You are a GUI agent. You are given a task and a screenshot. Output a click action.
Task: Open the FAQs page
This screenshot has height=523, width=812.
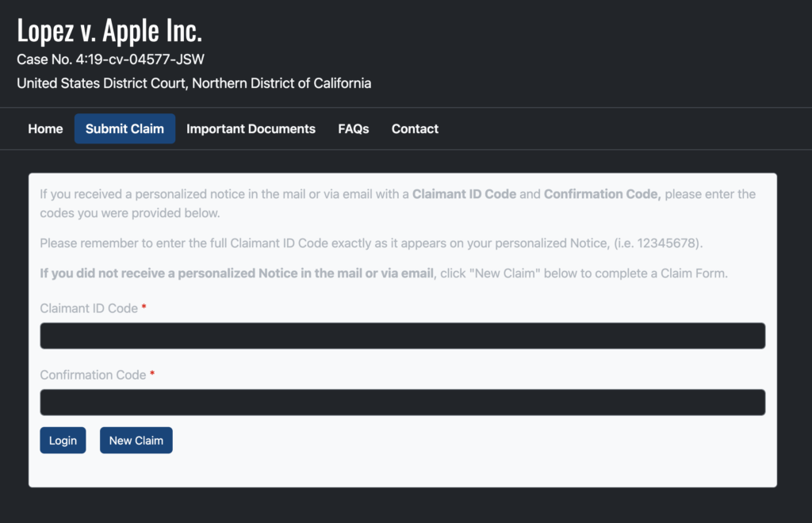pyautogui.click(x=353, y=129)
